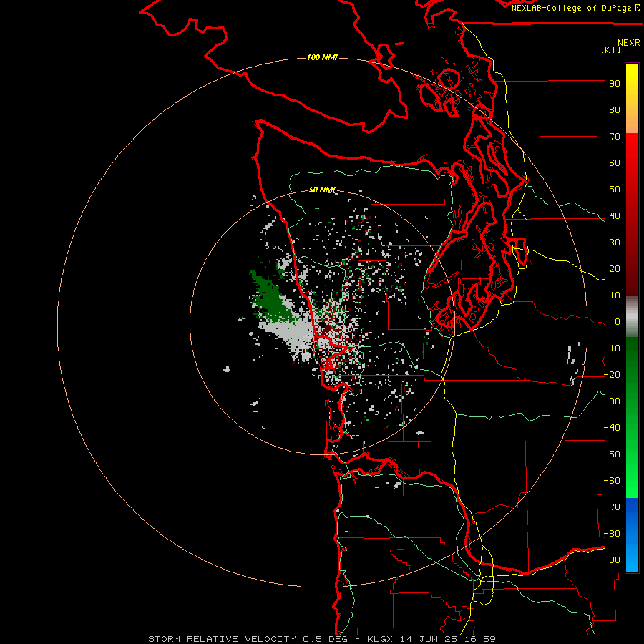Click the dark green offshore inbound velocity patch
The height and width of the screenshot is (644, 644).
(270, 300)
